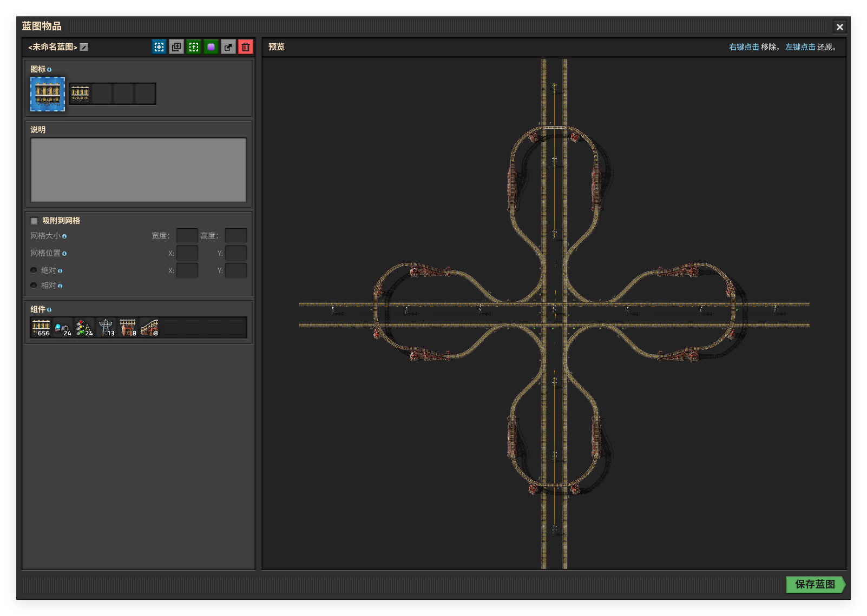Open the info icon beside 绝对
This screenshot has height=616, width=867.
point(60,271)
